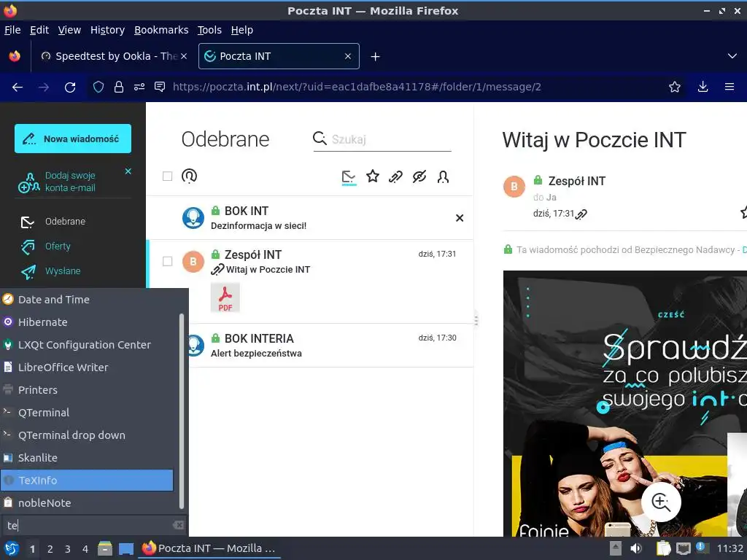The height and width of the screenshot is (560, 747).
Task: Select Hibernate in the launcher menu
Action: pyautogui.click(x=88, y=322)
